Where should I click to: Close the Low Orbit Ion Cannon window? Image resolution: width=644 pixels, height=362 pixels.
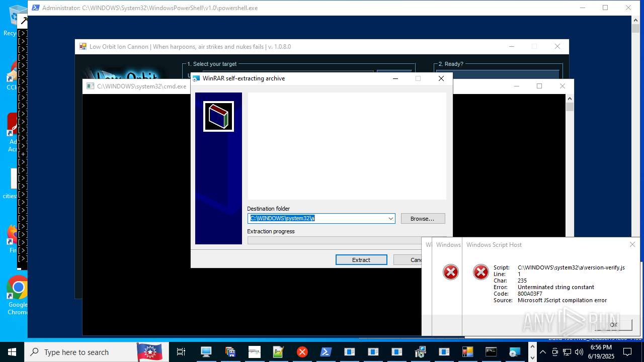[x=557, y=46]
